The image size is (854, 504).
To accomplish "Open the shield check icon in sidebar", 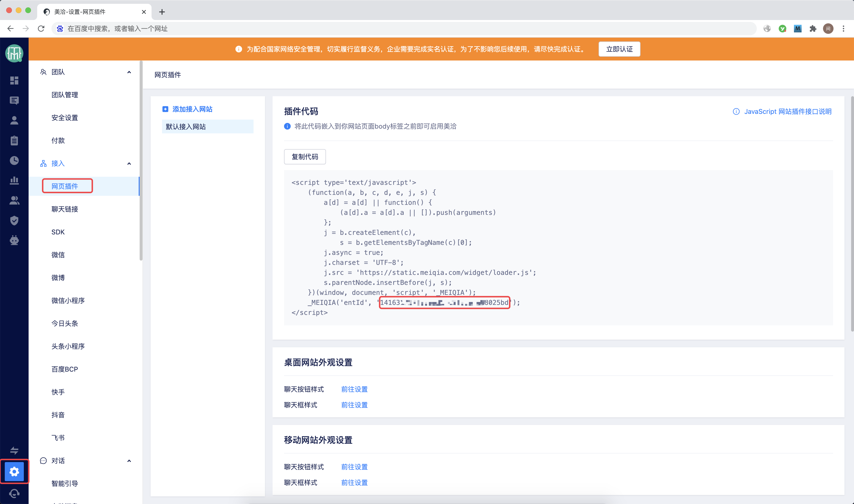I will (14, 220).
